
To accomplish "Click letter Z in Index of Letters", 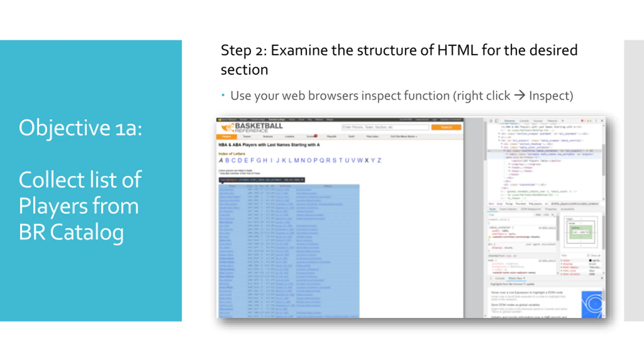I will [379, 160].
